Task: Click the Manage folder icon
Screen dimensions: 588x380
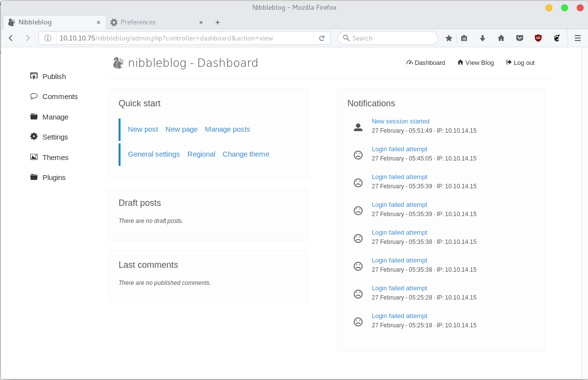Action: [34, 117]
